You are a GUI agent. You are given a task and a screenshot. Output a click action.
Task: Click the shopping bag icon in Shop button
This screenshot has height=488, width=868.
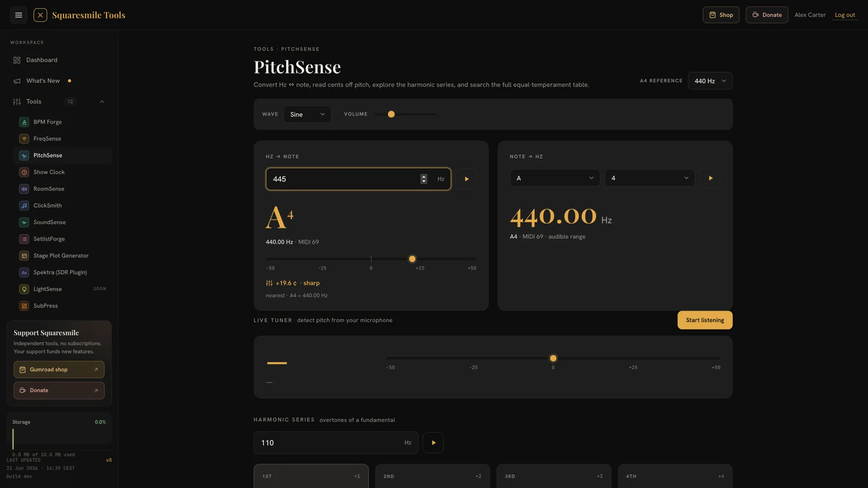click(712, 15)
